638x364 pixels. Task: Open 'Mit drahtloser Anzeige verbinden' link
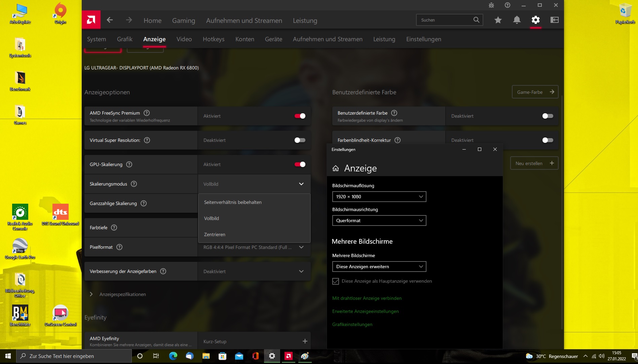367,298
